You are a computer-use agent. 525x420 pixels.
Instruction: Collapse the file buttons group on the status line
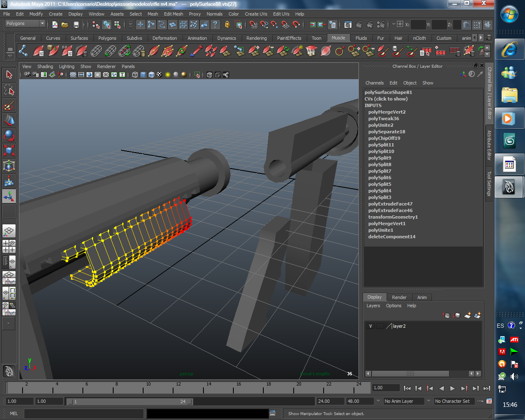click(49, 25)
